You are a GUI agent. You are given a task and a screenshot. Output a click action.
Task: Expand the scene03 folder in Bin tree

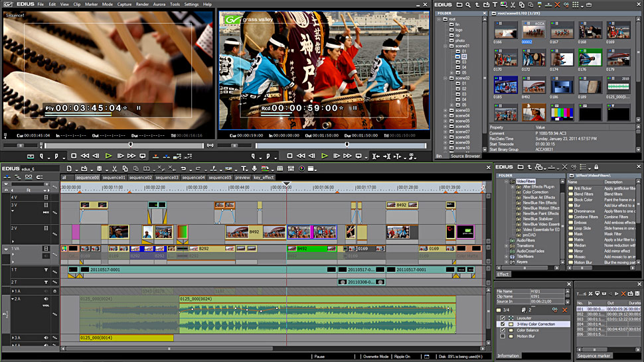445,110
